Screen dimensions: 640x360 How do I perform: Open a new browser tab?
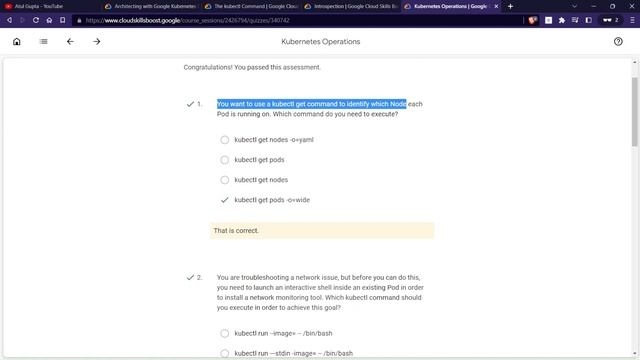[510, 7]
